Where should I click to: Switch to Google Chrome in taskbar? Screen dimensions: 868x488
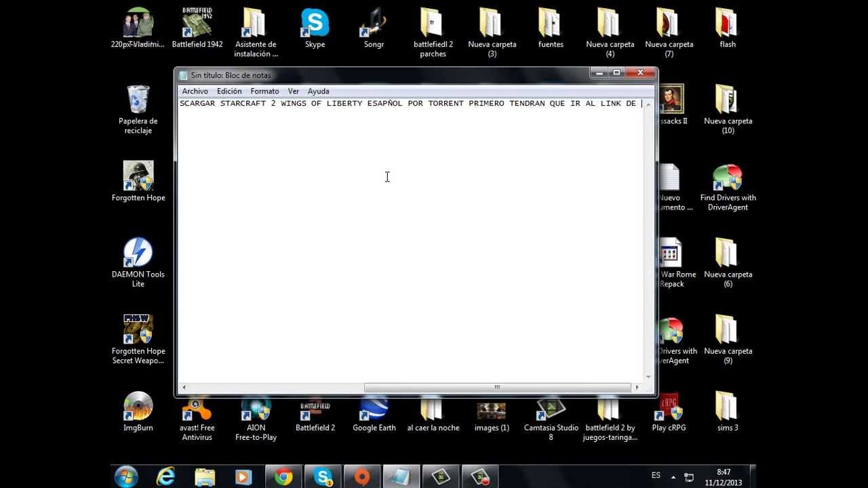(x=283, y=476)
